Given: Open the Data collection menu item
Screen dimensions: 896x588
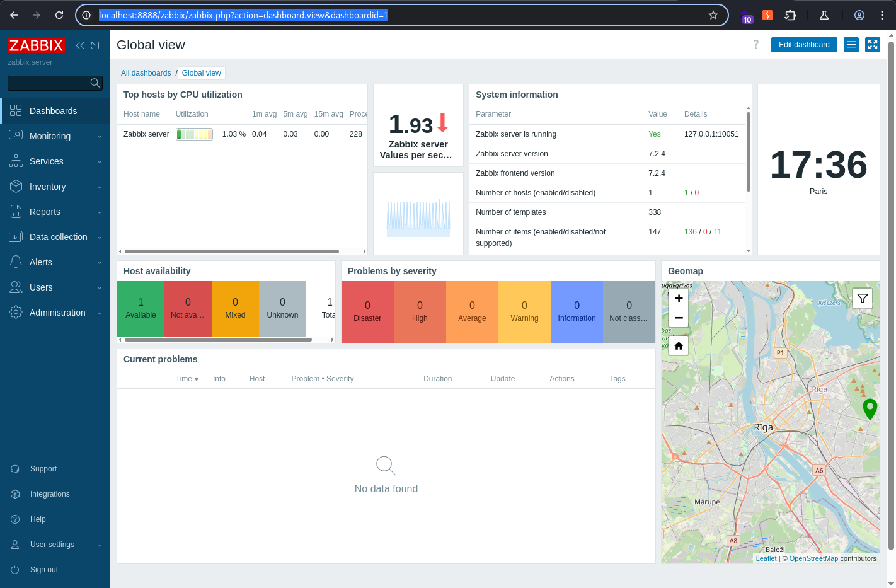Looking at the screenshot, I should (x=55, y=237).
